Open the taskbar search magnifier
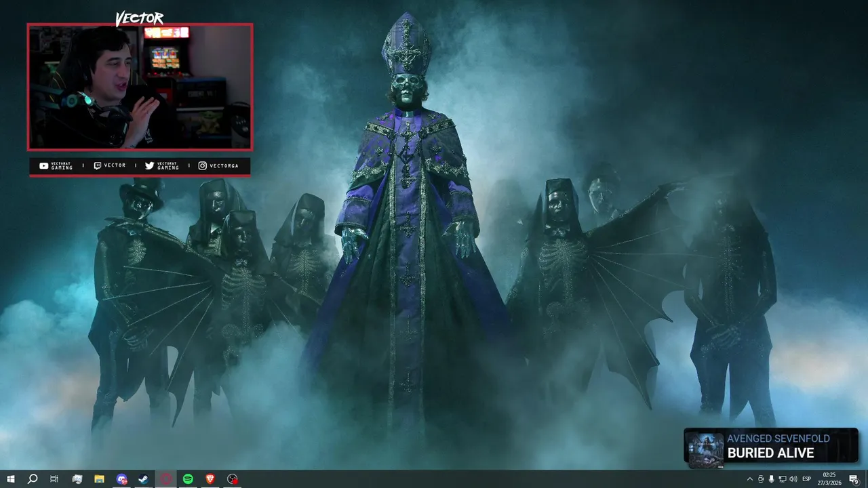The width and height of the screenshot is (868, 488). [x=33, y=479]
